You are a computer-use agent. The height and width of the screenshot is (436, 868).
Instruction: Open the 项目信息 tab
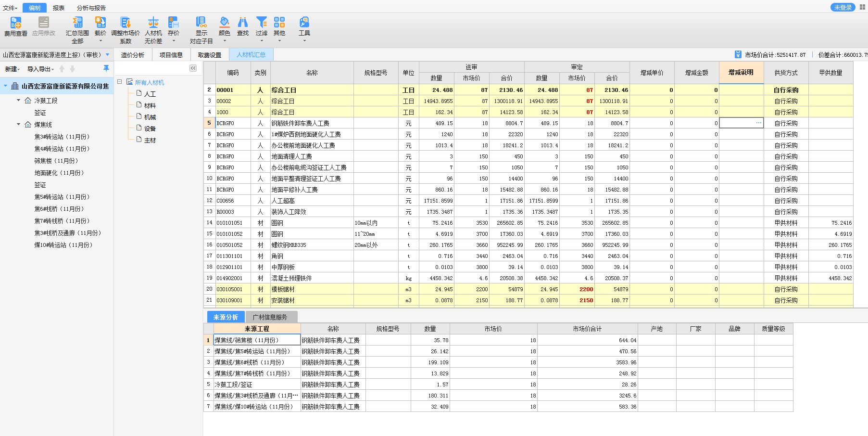point(171,55)
